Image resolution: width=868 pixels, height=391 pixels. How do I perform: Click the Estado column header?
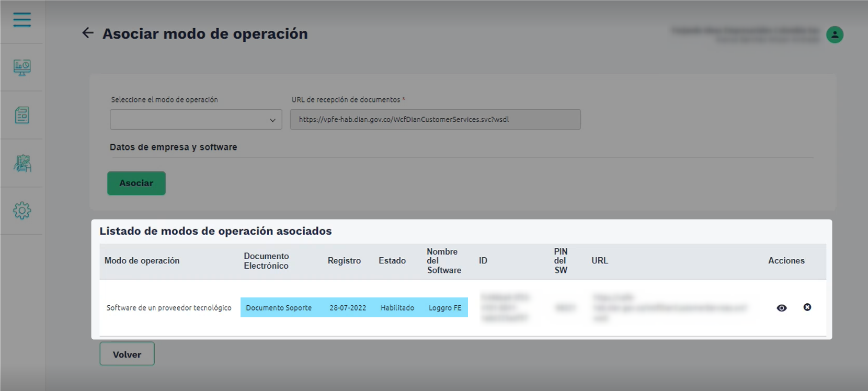point(392,261)
